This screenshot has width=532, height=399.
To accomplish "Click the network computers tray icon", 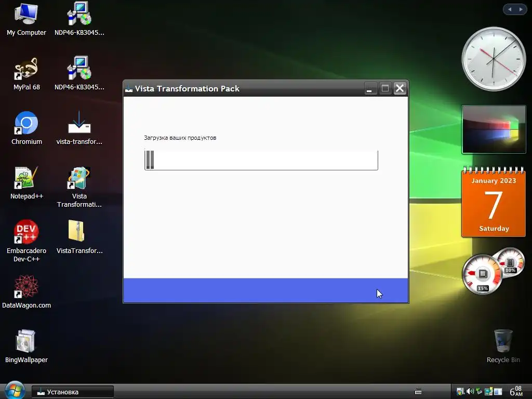I will coord(488,392).
